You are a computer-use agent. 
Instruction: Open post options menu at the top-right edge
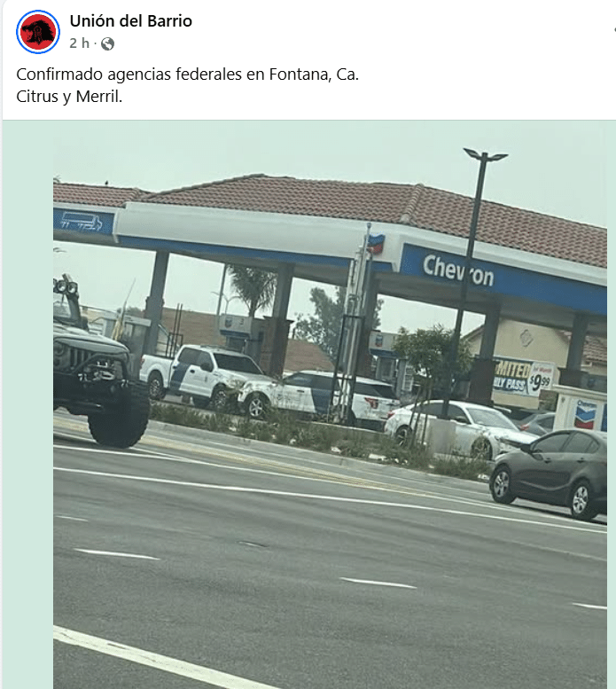(614, 29)
